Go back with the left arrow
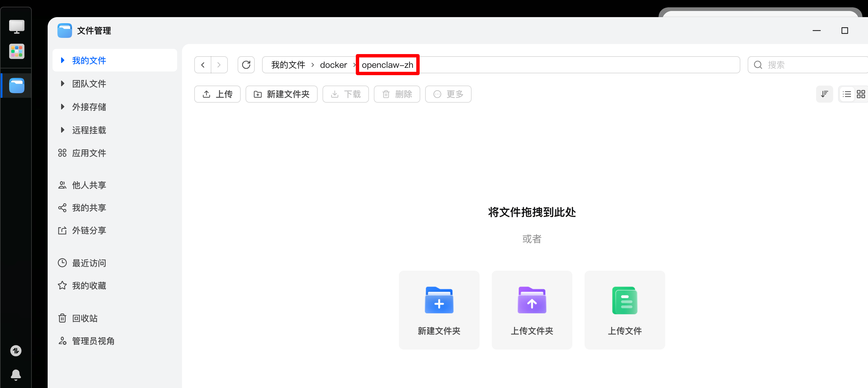Image resolution: width=868 pixels, height=388 pixels. pyautogui.click(x=203, y=65)
